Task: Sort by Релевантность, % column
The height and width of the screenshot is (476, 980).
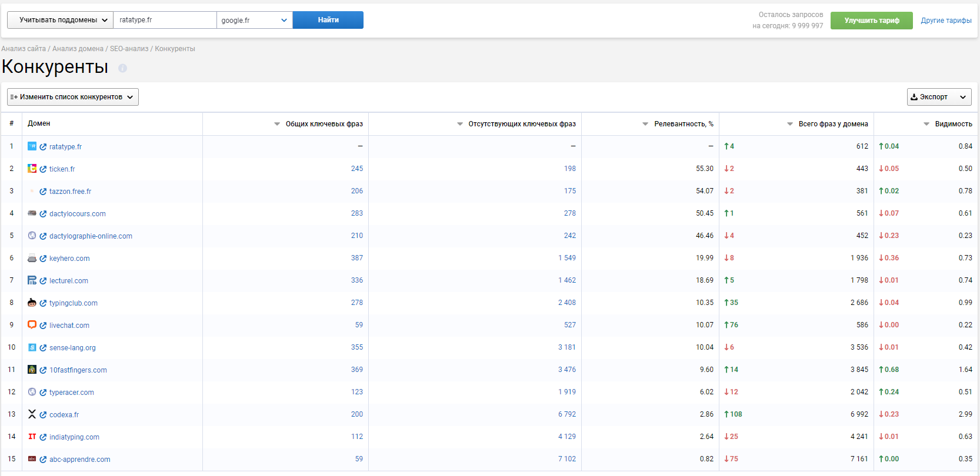Action: (683, 124)
